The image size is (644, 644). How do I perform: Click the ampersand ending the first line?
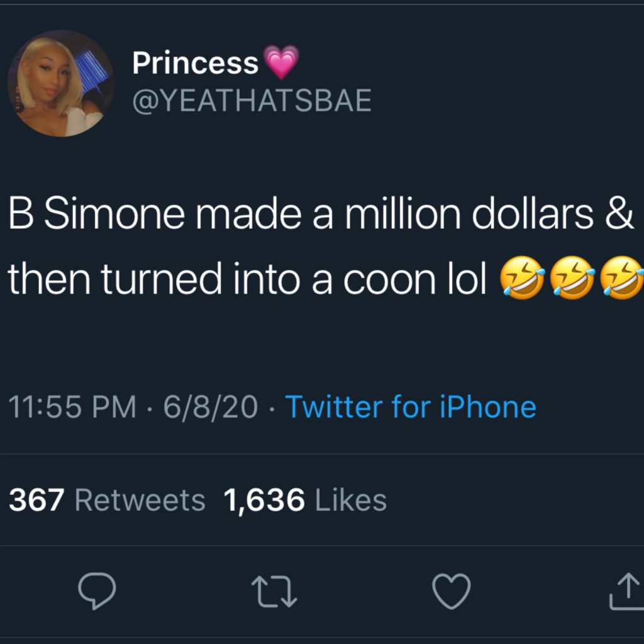point(621,215)
